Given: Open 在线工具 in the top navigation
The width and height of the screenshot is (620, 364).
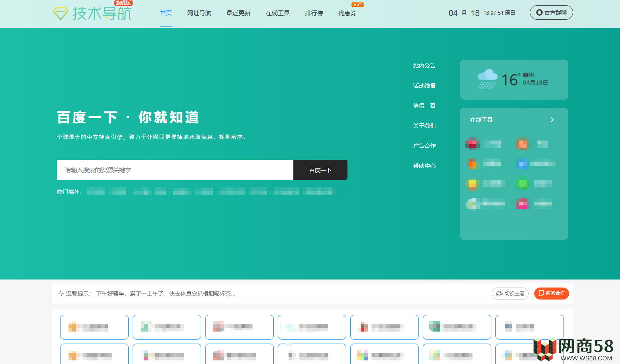Looking at the screenshot, I should (278, 13).
